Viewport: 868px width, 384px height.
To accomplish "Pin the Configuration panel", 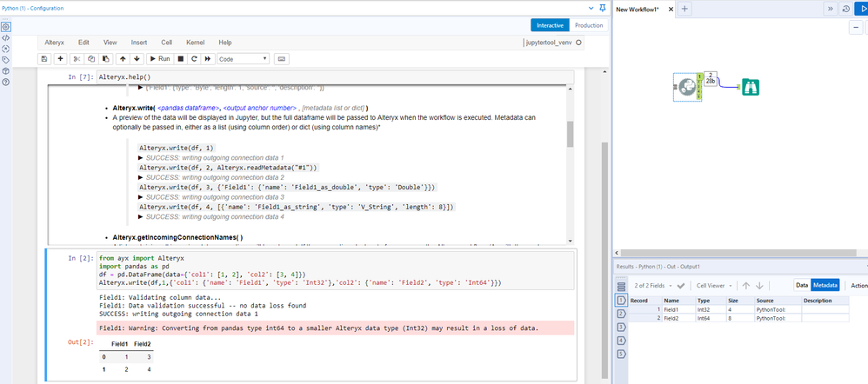I will 602,9.
